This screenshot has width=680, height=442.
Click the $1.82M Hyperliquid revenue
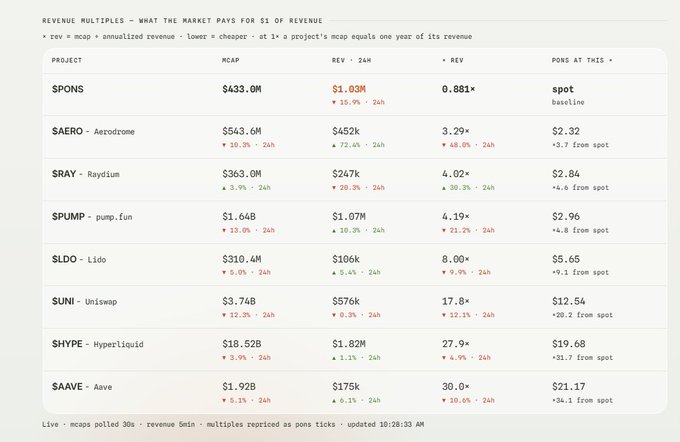click(349, 344)
